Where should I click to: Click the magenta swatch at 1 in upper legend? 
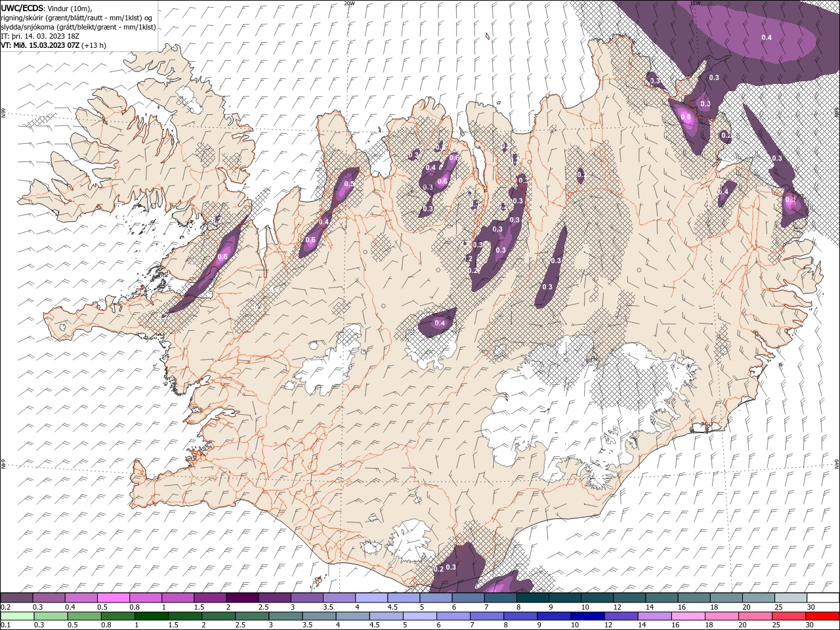coord(178,598)
